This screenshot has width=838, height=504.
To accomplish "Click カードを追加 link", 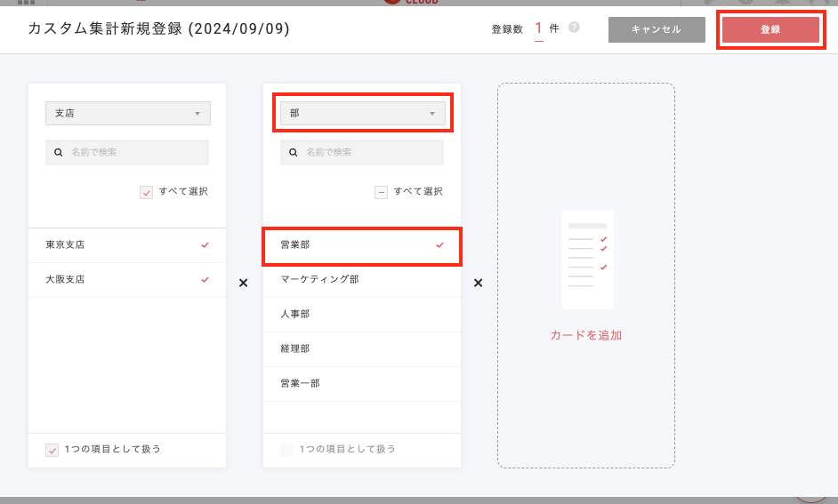I will pos(586,335).
